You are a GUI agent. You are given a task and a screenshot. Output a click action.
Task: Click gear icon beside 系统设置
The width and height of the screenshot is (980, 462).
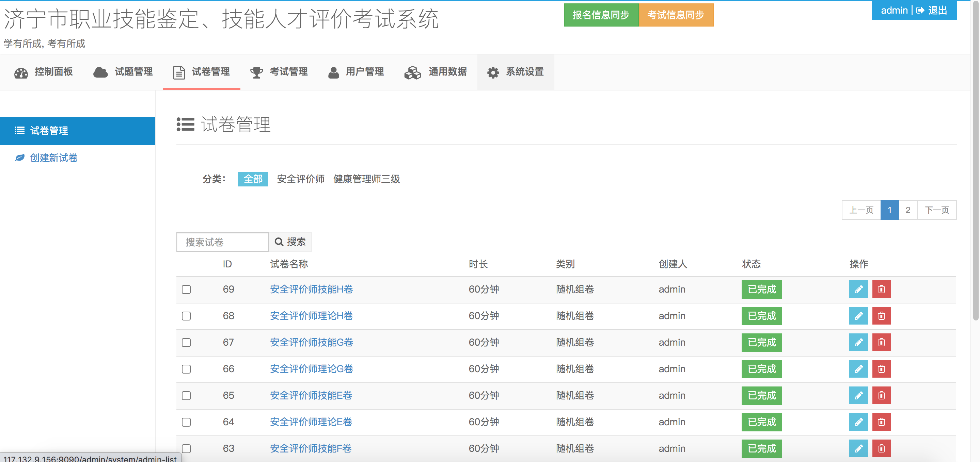pos(493,72)
